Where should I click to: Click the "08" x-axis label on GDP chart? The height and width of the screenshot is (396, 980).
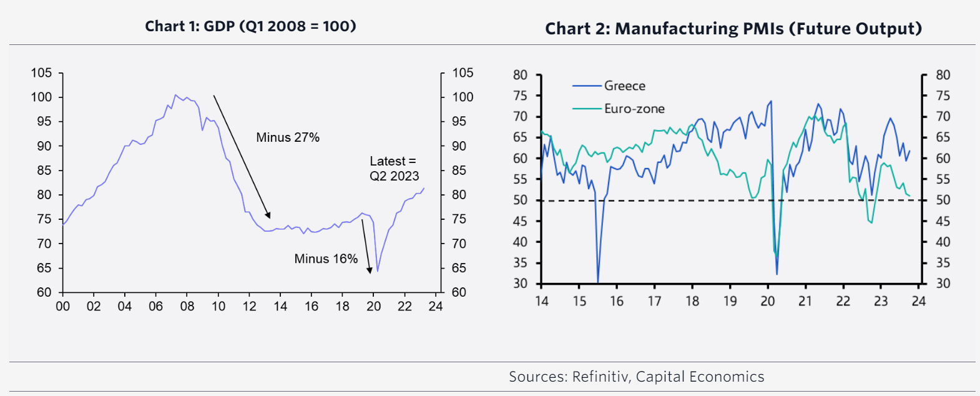[x=187, y=306]
